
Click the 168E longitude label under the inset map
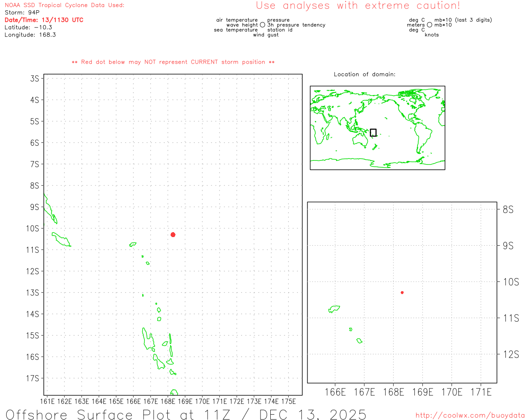[393, 392]
